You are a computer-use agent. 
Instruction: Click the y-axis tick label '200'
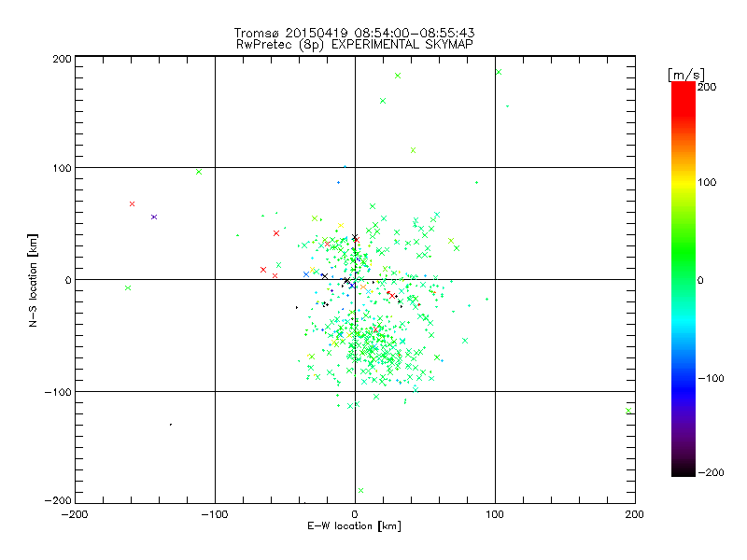coord(62,59)
